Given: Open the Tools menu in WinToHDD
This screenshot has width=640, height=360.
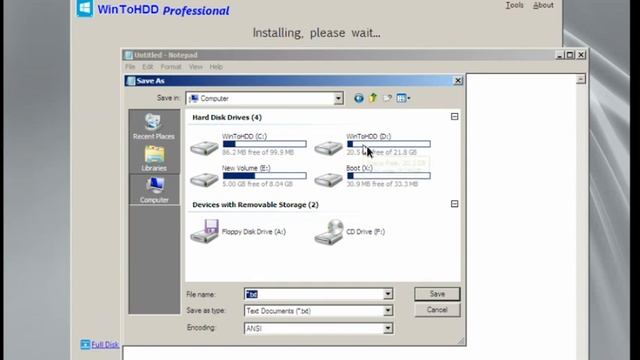Looking at the screenshot, I should pyautogui.click(x=514, y=5).
